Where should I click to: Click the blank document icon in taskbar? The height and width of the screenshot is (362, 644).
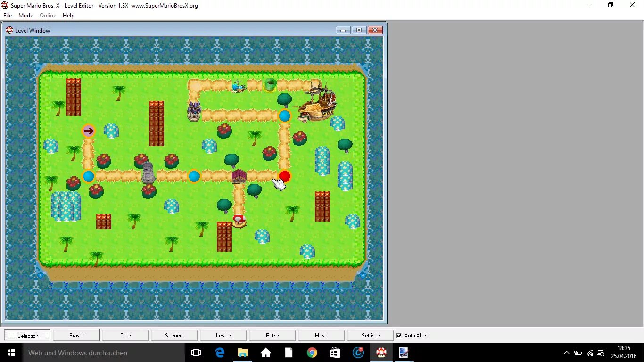[289, 353]
